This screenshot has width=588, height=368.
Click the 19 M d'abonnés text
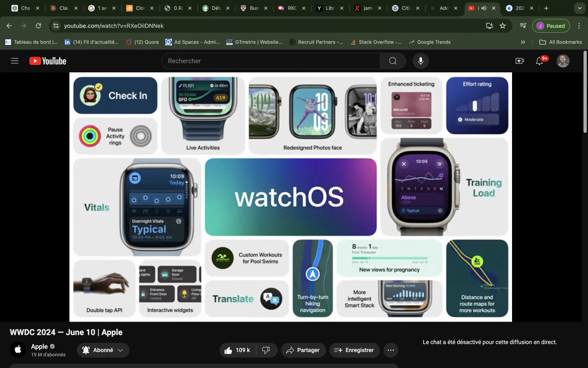point(48,355)
